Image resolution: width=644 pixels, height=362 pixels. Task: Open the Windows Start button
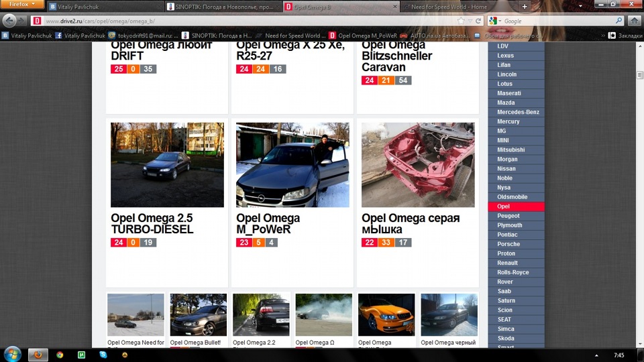[12, 355]
